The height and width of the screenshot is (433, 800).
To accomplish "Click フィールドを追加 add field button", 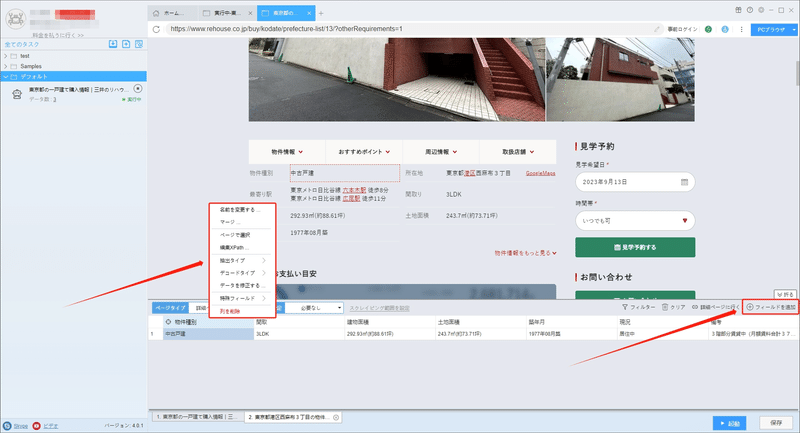I will click(770, 307).
